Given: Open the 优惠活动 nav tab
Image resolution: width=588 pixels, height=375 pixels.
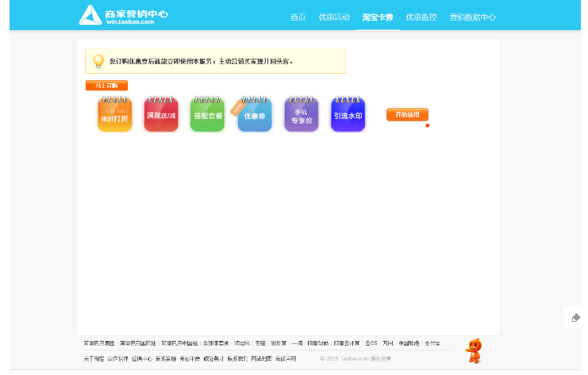Looking at the screenshot, I should click(334, 17).
